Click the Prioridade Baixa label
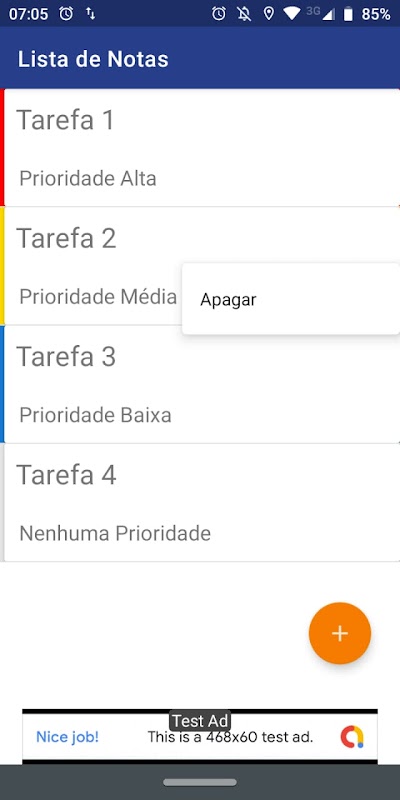 click(x=95, y=415)
